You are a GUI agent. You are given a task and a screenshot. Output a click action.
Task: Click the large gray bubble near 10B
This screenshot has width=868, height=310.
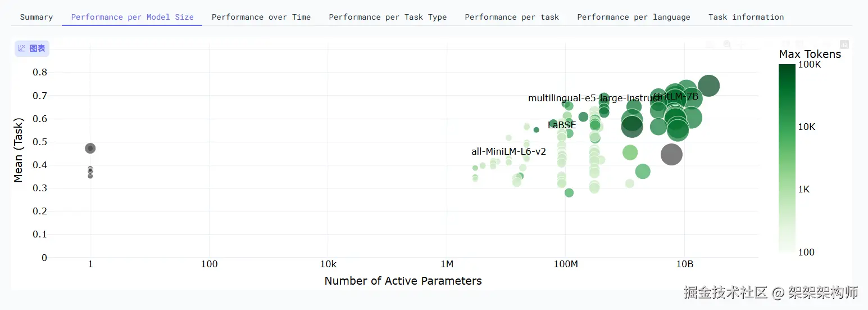click(671, 154)
